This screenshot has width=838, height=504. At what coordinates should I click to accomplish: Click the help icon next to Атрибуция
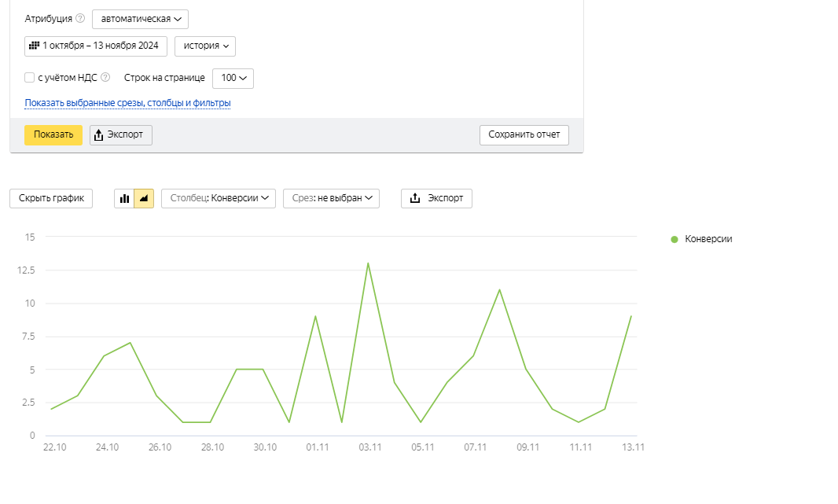click(80, 19)
